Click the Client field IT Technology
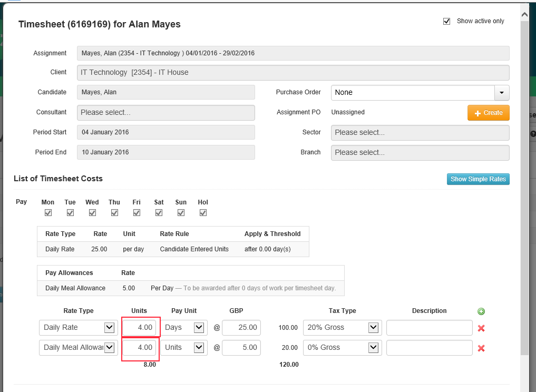This screenshot has width=536, height=392. coord(293,73)
